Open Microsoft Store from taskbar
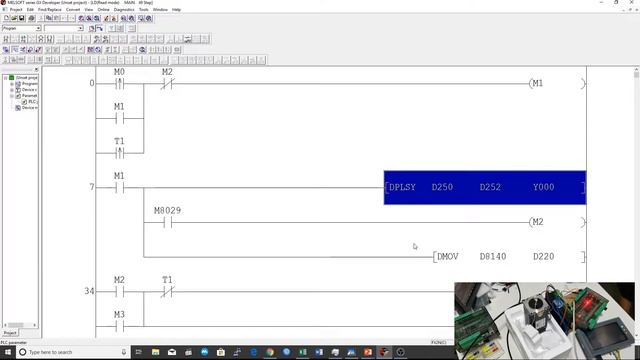The height and width of the screenshot is (360, 640). [x=221, y=352]
